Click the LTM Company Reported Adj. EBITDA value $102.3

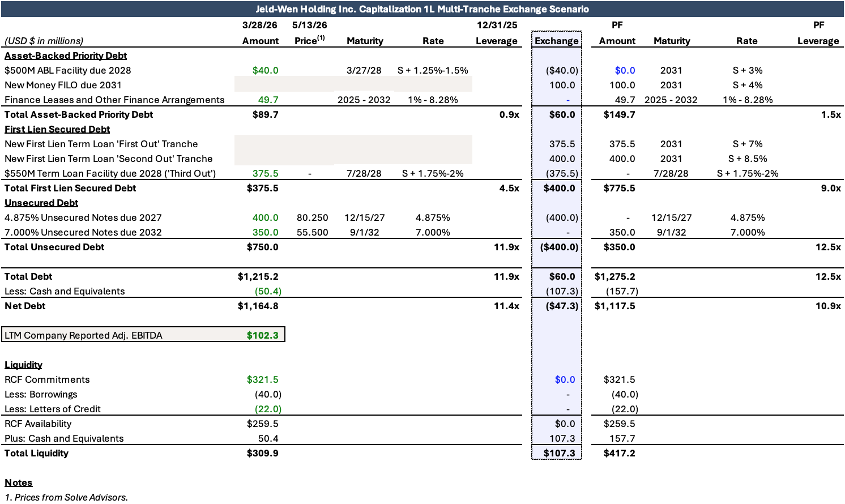click(262, 335)
